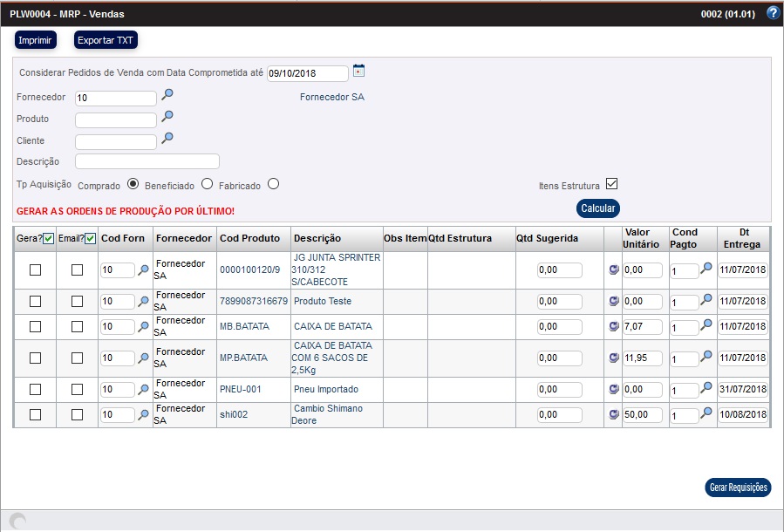
Task: Click refresh icon in MB.BATATA row
Action: 614,326
